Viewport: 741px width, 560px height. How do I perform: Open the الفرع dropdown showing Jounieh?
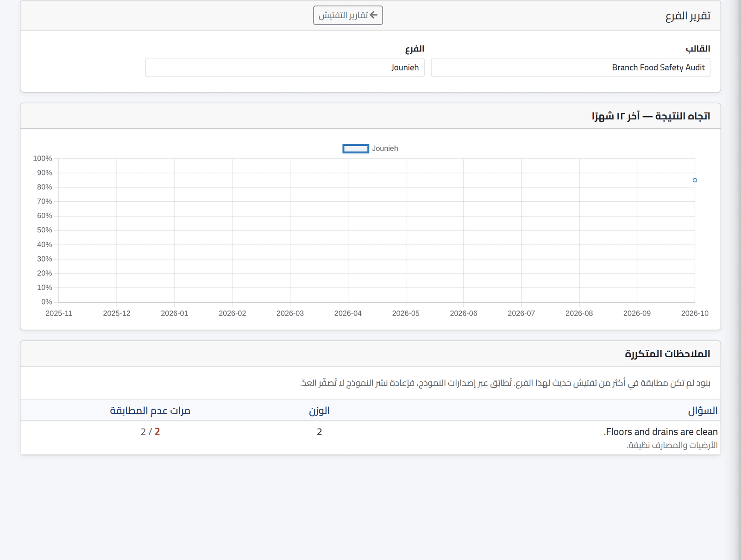[x=285, y=68]
